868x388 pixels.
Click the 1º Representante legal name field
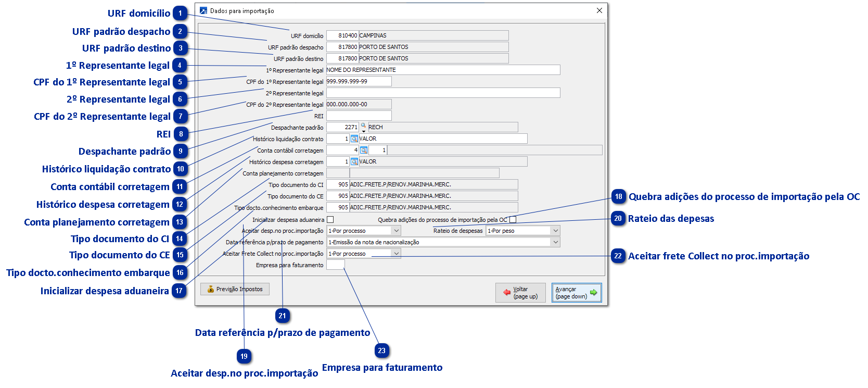[443, 70]
